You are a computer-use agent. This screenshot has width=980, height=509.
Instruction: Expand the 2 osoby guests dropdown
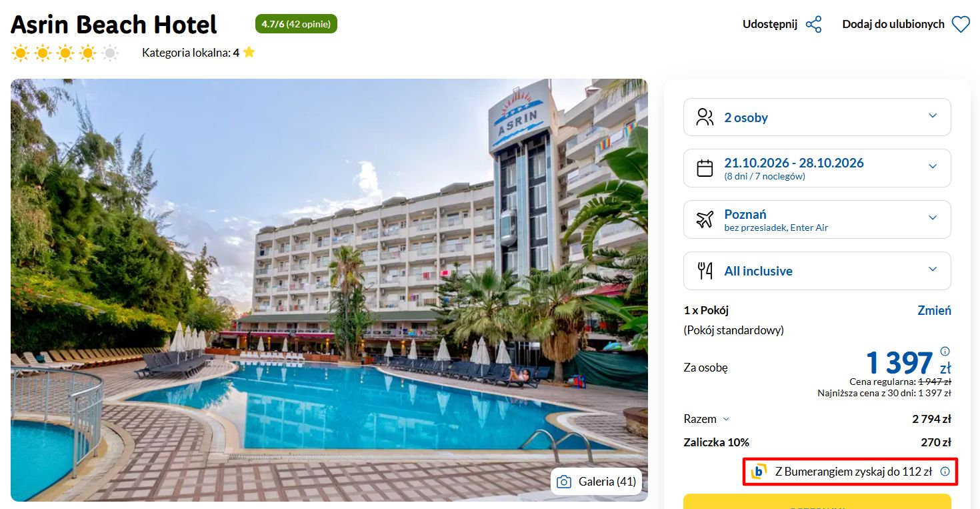(817, 117)
